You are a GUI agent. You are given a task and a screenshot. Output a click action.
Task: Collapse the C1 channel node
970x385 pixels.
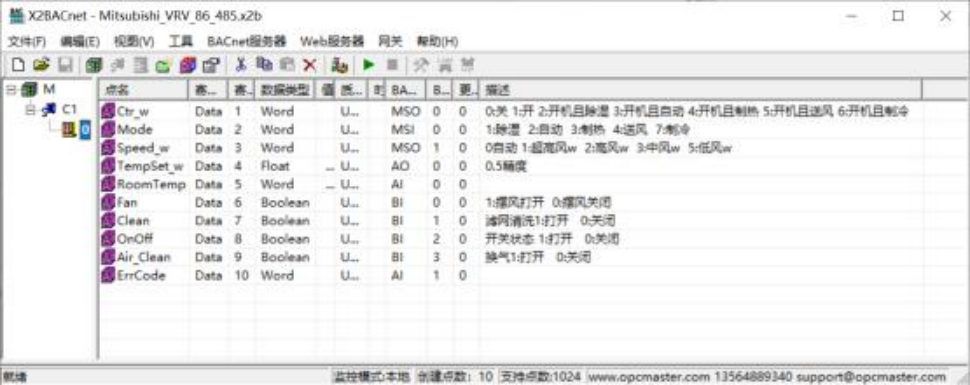pyautogui.click(x=31, y=110)
